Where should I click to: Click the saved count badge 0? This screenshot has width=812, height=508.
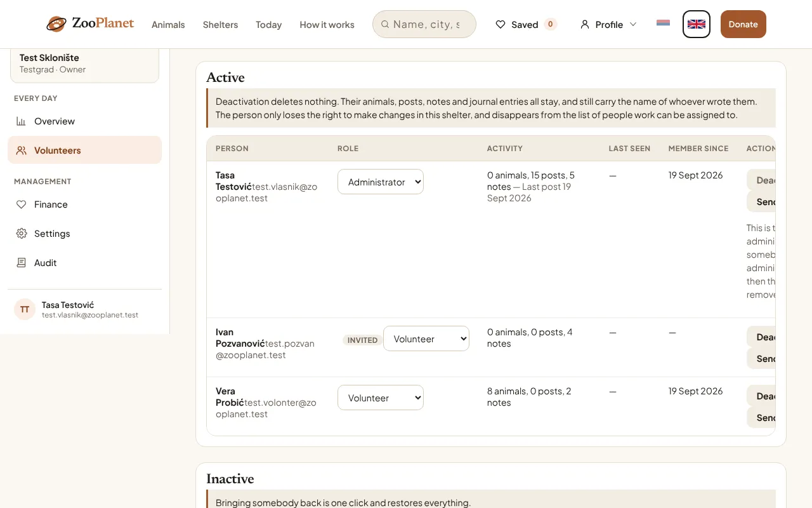click(x=551, y=24)
